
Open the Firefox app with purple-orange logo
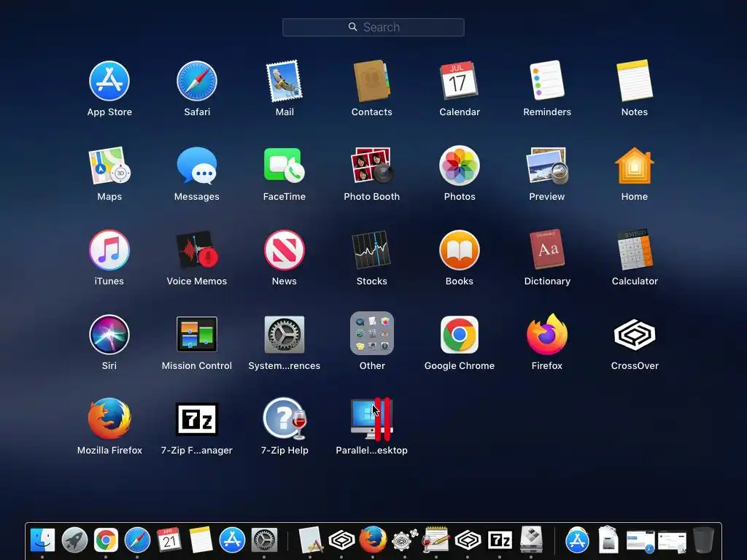tap(547, 335)
